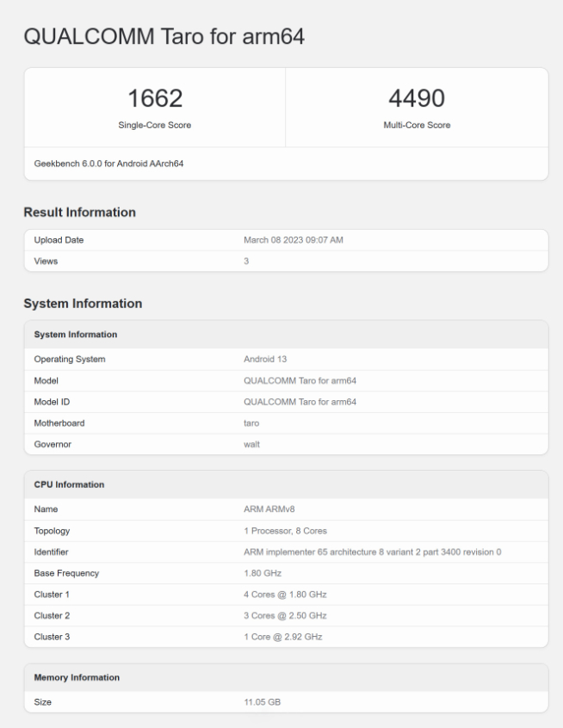Select the Single-Core Score label
563x728 pixels.
click(155, 125)
